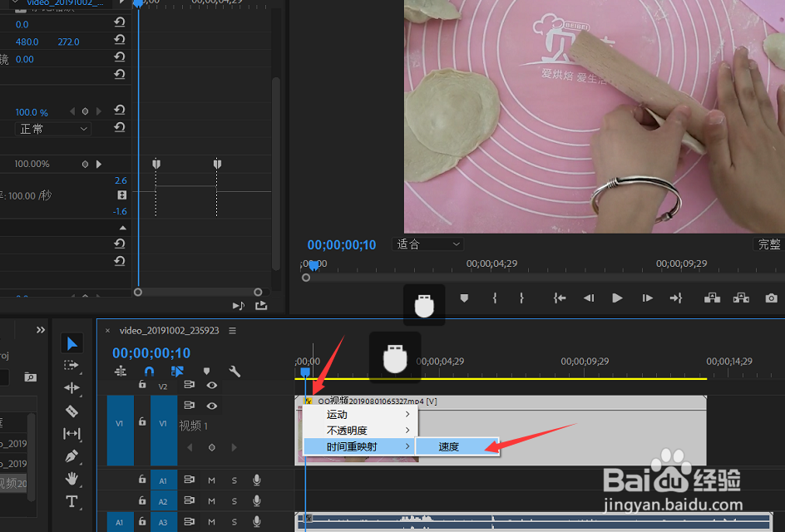Toggle V1 track output eye
Image resolution: width=785 pixels, height=532 pixels.
pyautogui.click(x=212, y=406)
